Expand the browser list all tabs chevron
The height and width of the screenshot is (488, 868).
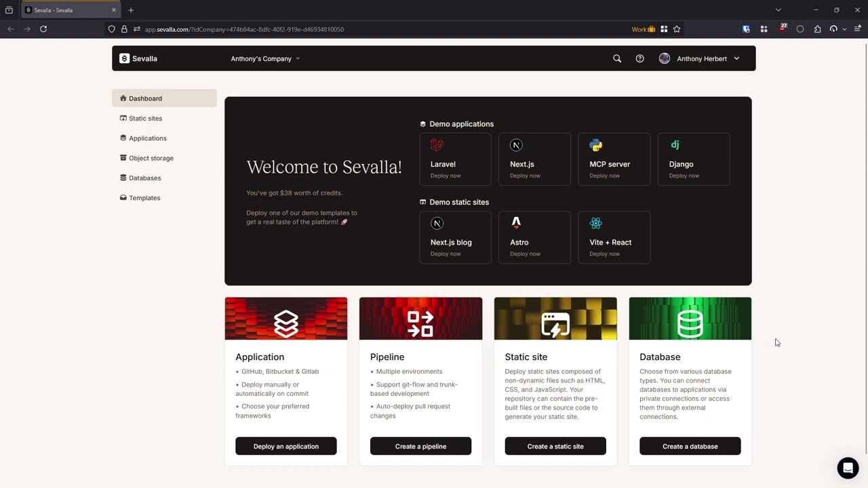(778, 10)
